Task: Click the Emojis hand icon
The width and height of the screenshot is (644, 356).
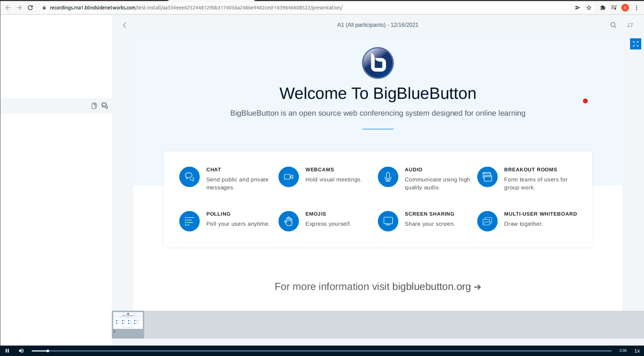Action: point(289,221)
